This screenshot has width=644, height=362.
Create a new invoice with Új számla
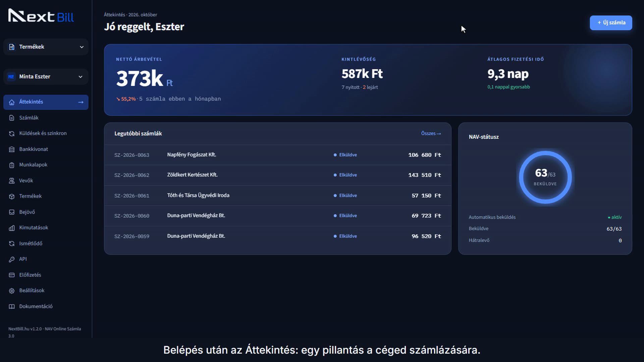point(611,23)
